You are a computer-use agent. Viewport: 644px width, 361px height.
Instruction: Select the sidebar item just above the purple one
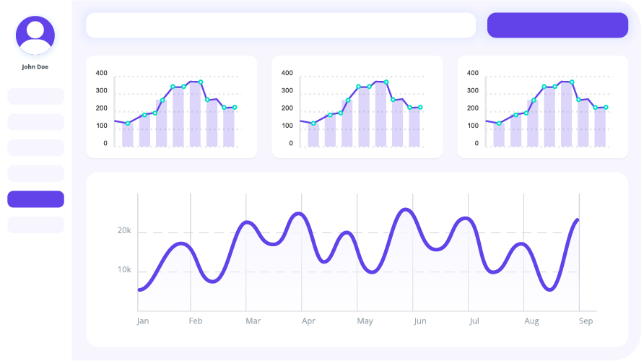(36, 173)
